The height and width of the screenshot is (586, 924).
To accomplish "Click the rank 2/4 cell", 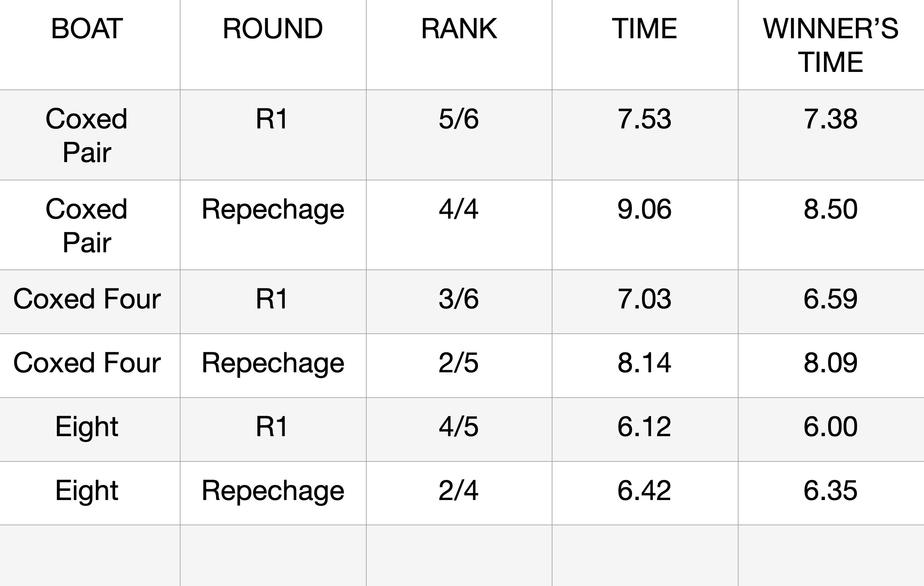I will point(459,491).
